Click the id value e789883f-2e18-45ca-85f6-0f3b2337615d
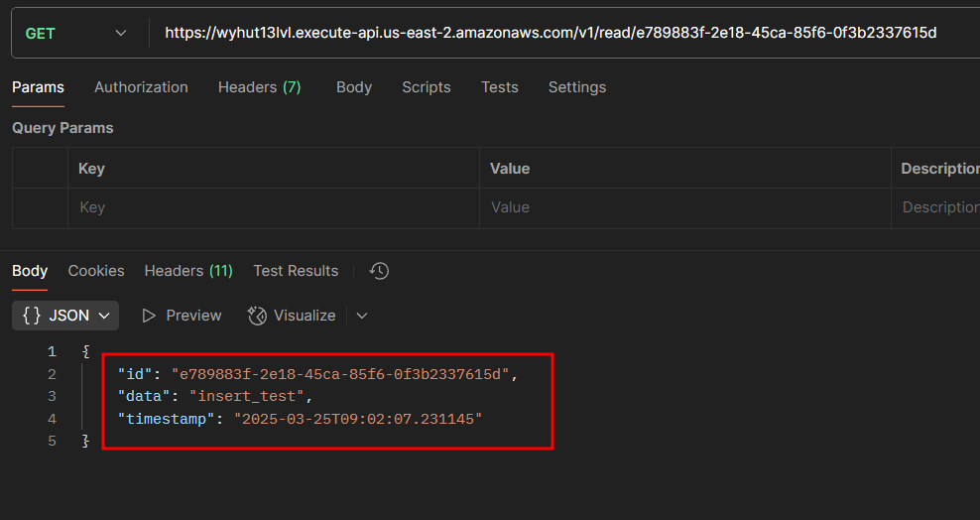The height and width of the screenshot is (520, 980). point(340,374)
